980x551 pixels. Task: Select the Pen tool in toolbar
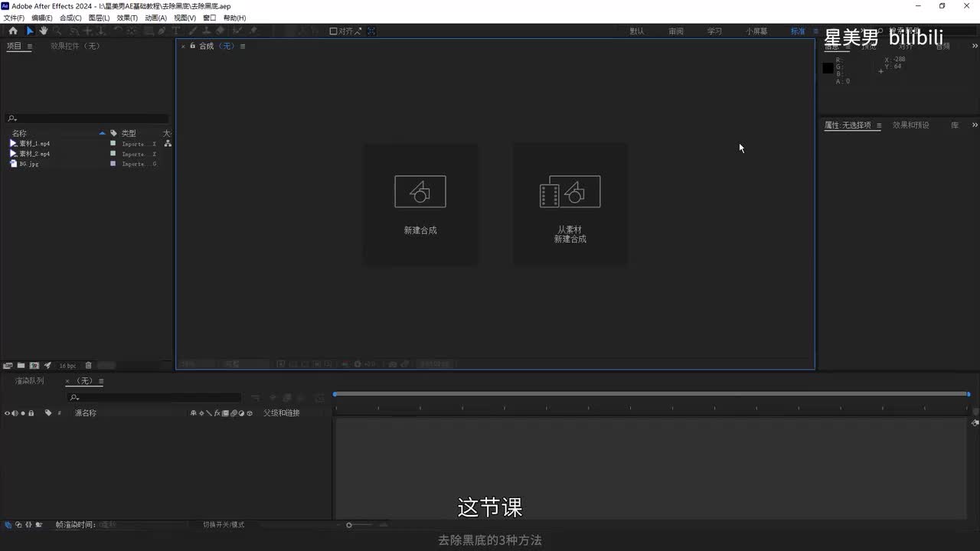coord(162,31)
